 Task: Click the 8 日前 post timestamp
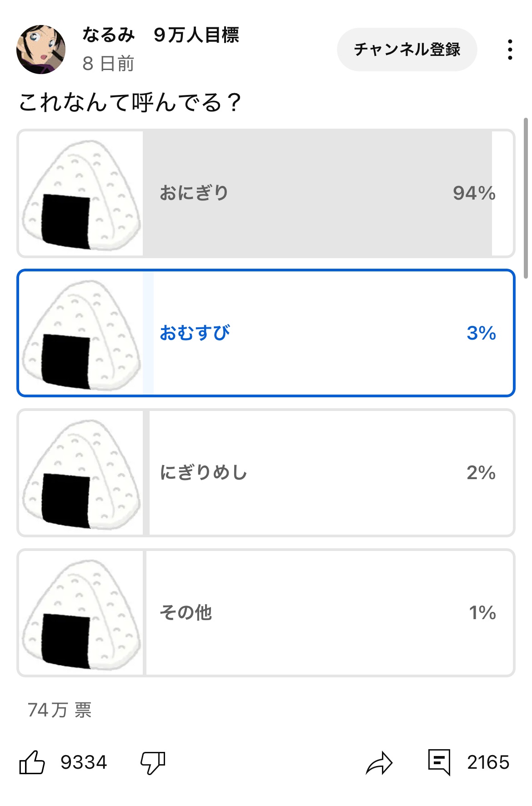click(108, 64)
